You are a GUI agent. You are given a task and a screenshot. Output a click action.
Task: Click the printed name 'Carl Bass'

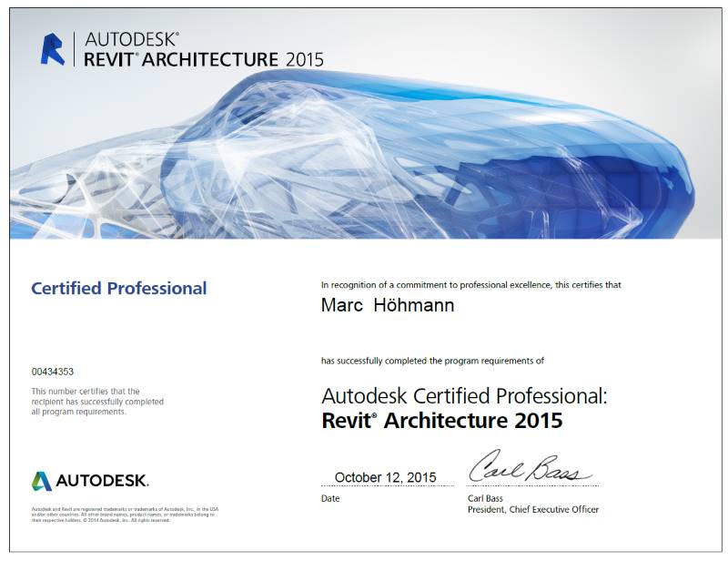click(485, 498)
